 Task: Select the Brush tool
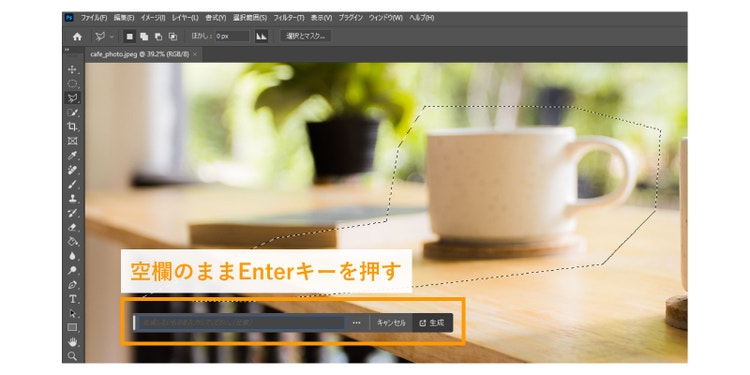point(72,184)
